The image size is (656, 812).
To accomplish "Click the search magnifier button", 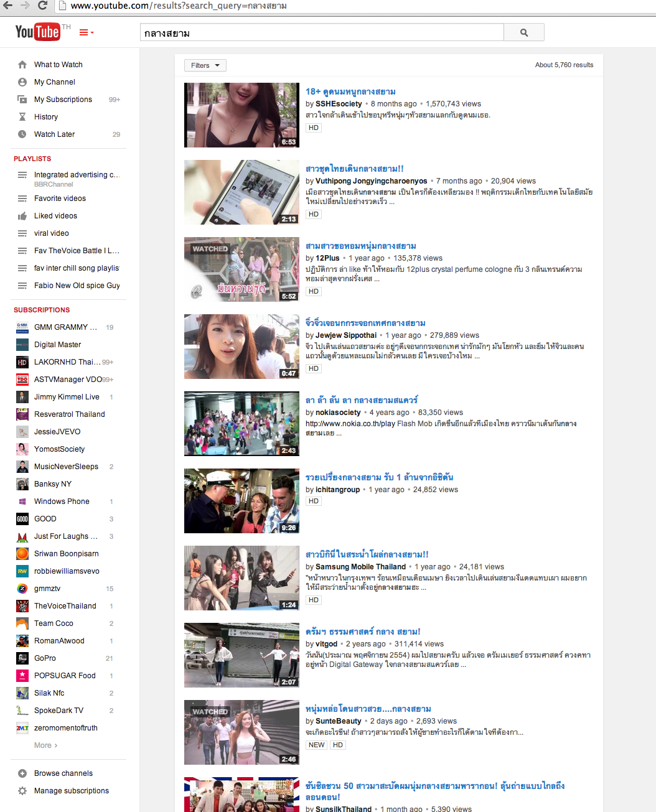I will [x=523, y=32].
